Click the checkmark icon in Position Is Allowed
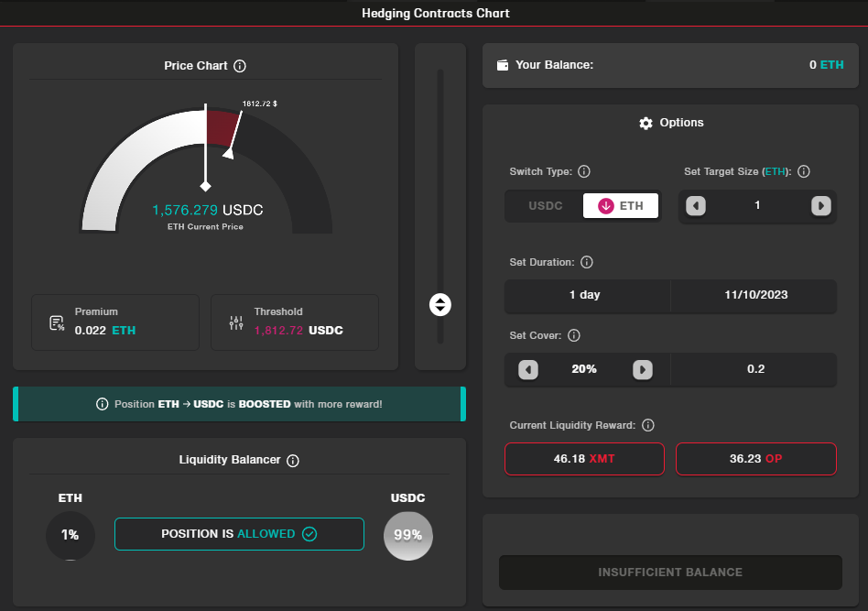 309,534
